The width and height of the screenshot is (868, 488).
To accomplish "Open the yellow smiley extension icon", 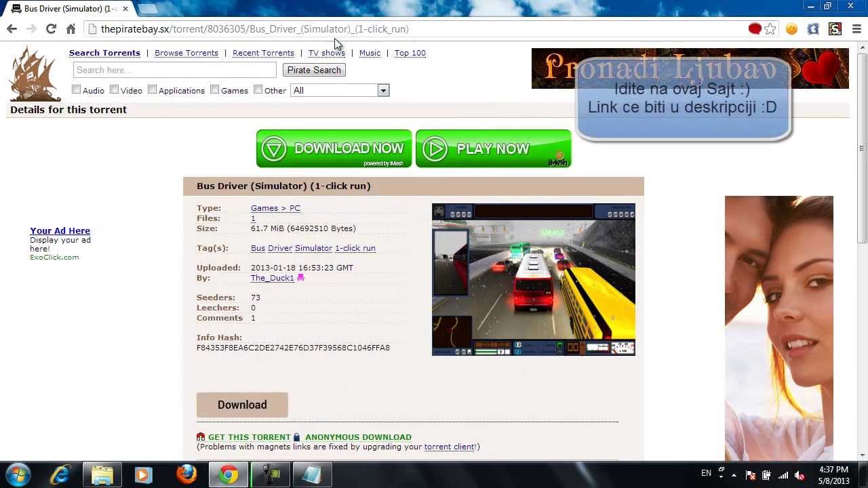I will click(x=791, y=29).
